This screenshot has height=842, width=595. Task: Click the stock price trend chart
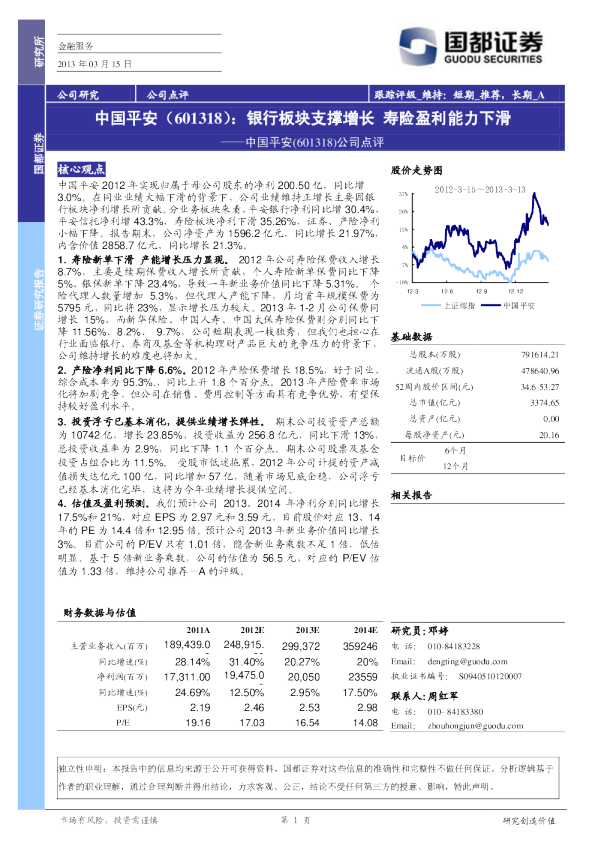474,242
